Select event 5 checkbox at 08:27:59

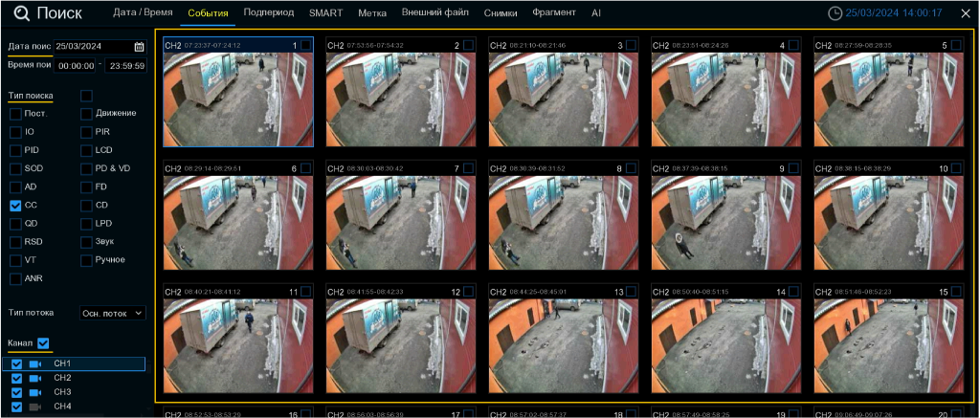click(956, 45)
